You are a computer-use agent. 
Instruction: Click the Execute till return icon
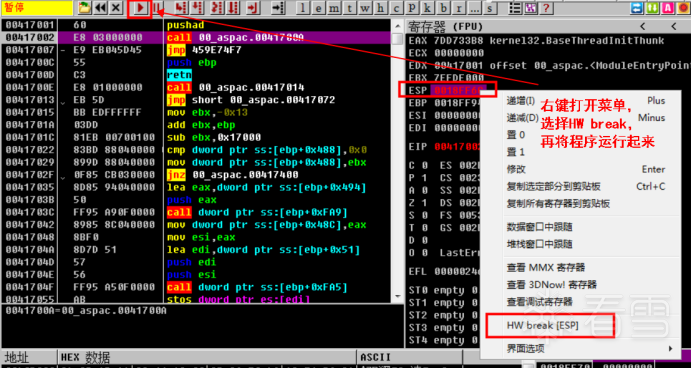point(253,8)
